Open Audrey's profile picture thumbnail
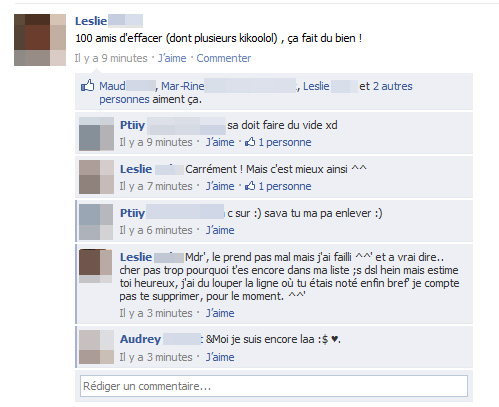This screenshot has width=499, height=407. click(96, 347)
